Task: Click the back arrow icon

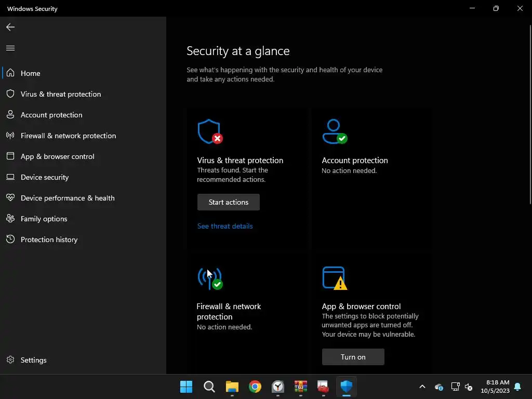Action: pos(10,27)
